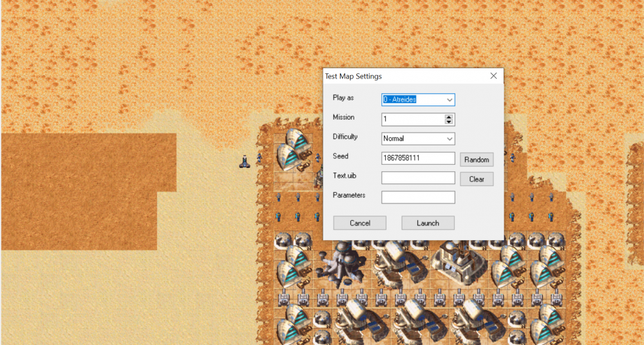The width and height of the screenshot is (644, 345).
Task: Focus the Seed input field
Action: 418,158
